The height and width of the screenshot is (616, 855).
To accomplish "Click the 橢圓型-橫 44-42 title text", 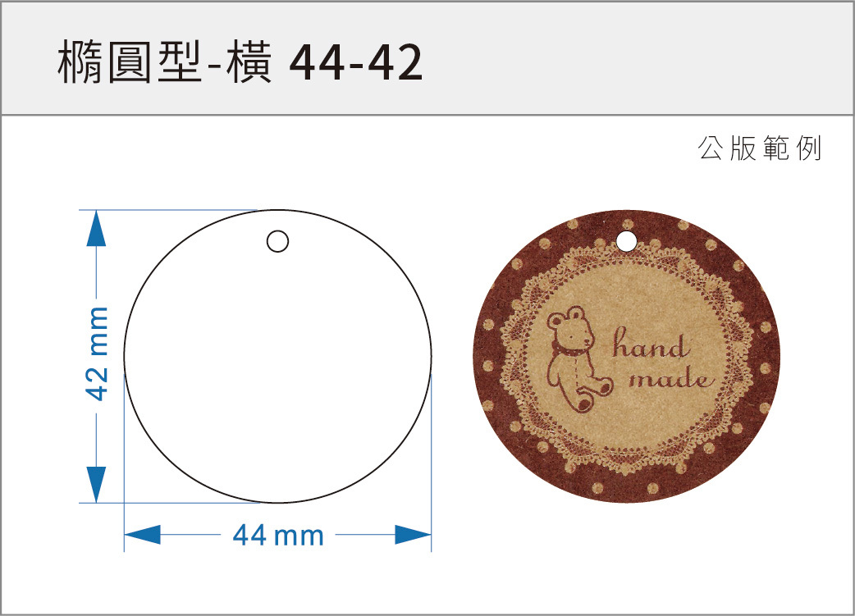I will 240,62.
